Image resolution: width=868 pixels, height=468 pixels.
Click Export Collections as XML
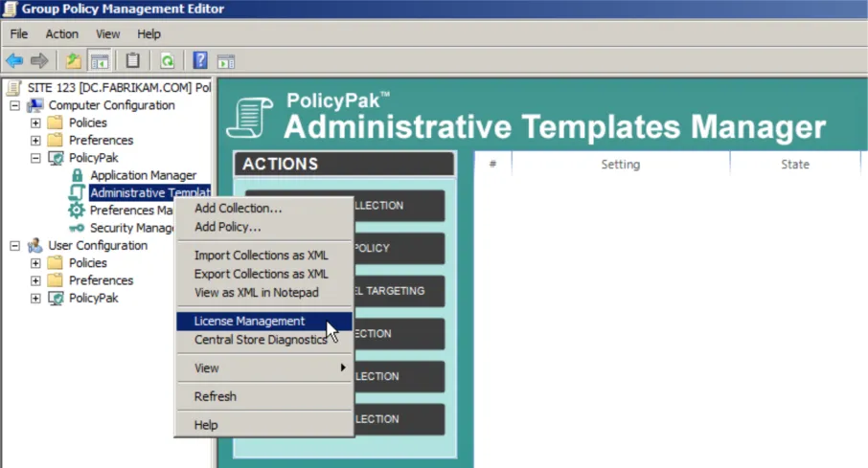[x=261, y=274]
